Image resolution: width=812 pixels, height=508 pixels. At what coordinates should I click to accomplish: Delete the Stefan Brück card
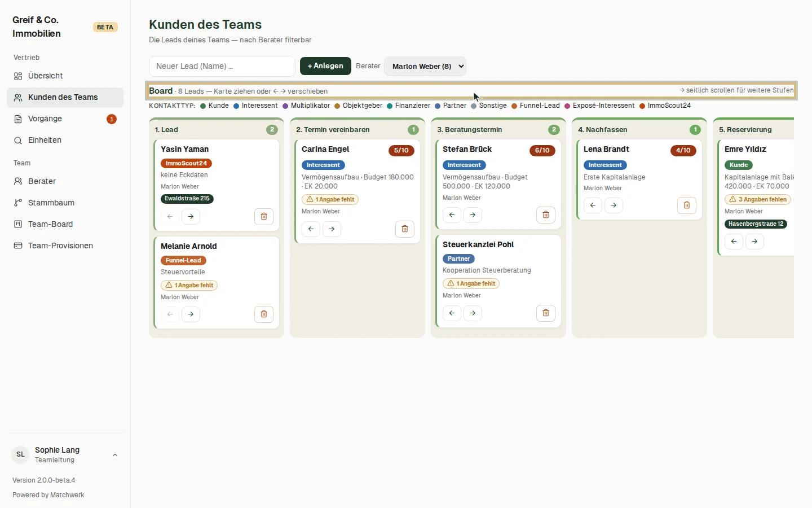546,215
